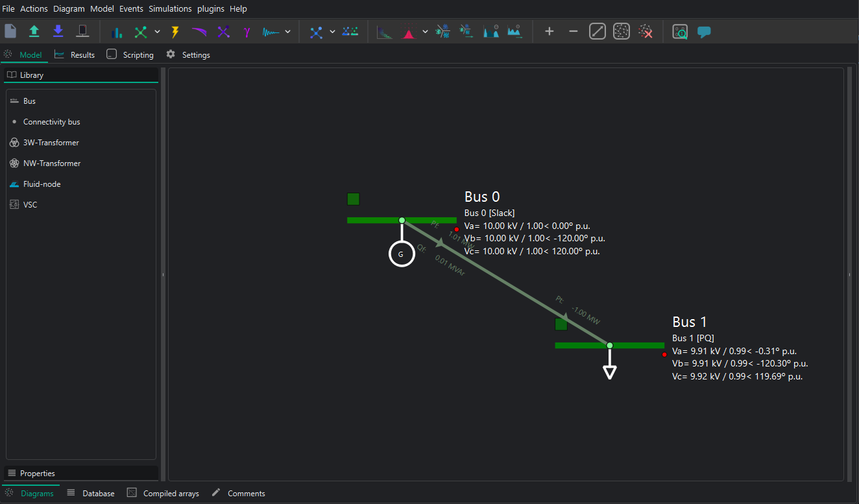Screen dimensions: 859x504
Task: Switch to the Scripting tab
Action: [130, 55]
